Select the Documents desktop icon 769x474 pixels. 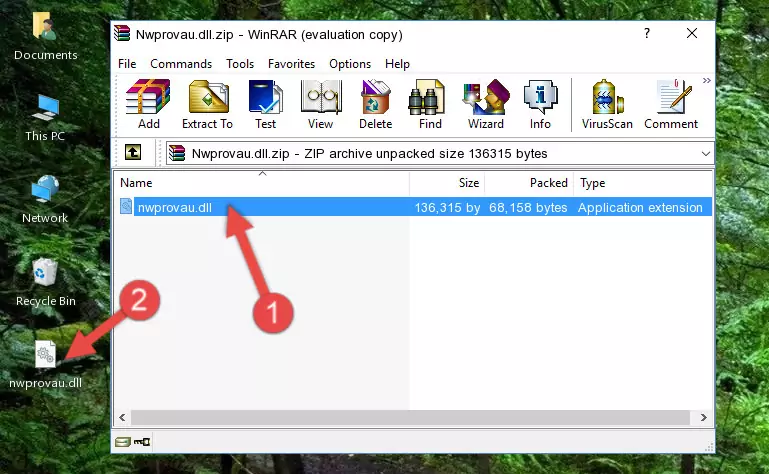point(46,36)
